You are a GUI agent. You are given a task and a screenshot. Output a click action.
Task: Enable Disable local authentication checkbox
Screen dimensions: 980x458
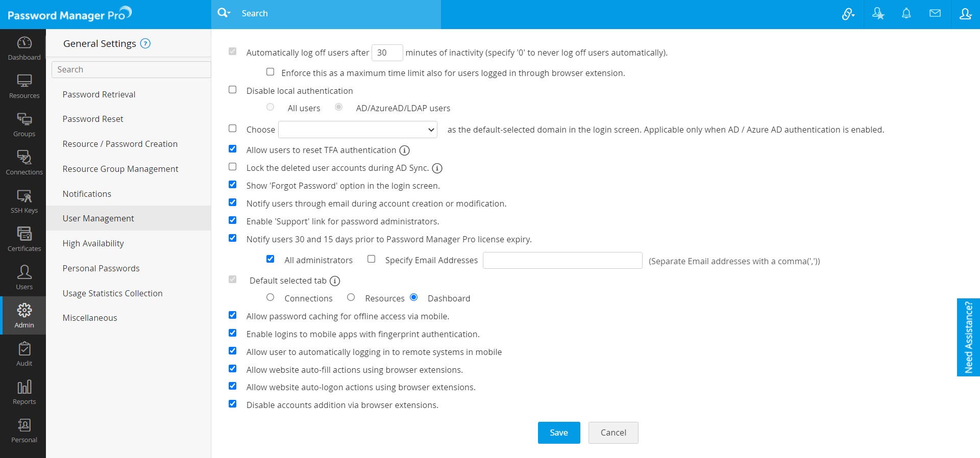click(x=233, y=90)
